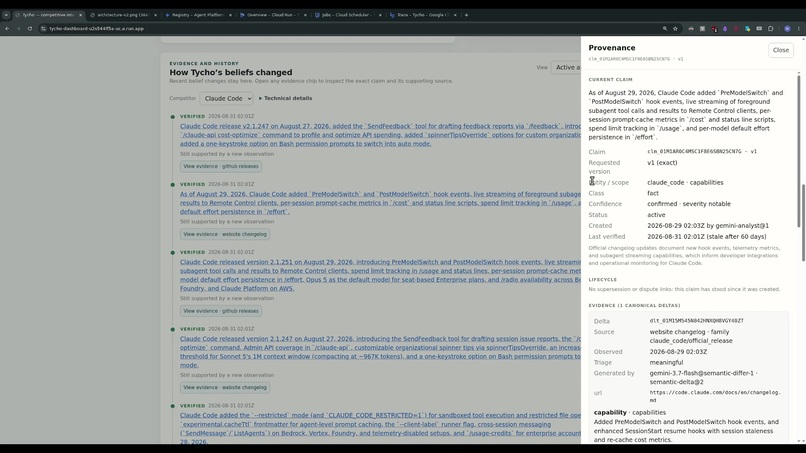Open the Competitor Claude Code dropdown

point(226,98)
